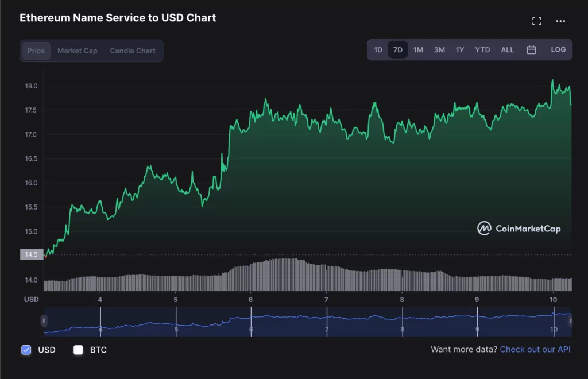Click day 8 marker in navigator strip
Screen dimensions: 588x379
click(403, 330)
